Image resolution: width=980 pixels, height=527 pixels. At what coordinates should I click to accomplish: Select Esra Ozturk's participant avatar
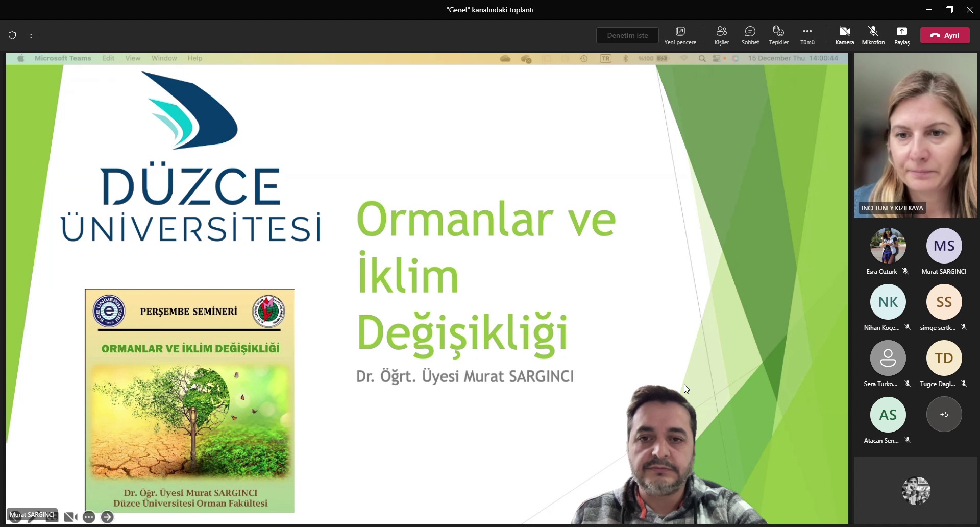click(x=888, y=246)
